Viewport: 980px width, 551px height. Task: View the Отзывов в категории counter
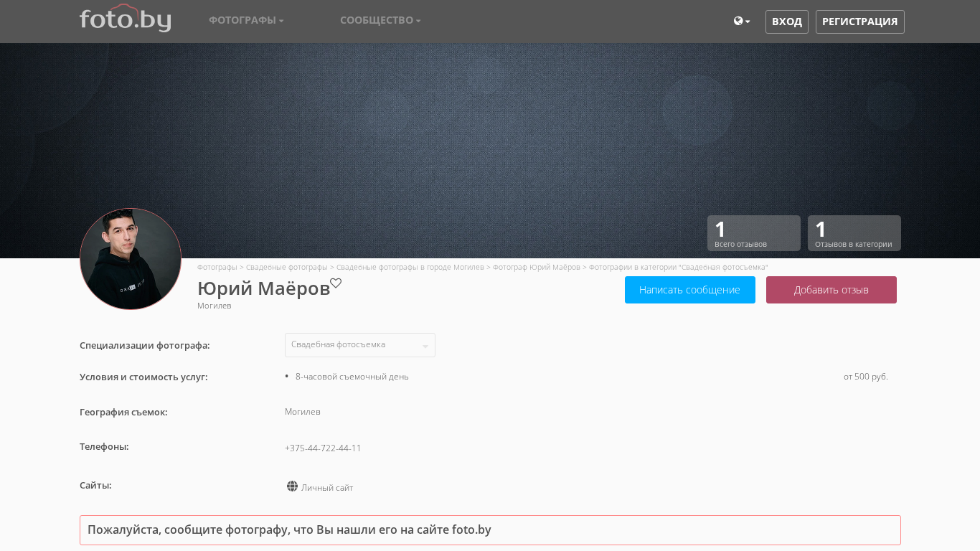coord(854,233)
